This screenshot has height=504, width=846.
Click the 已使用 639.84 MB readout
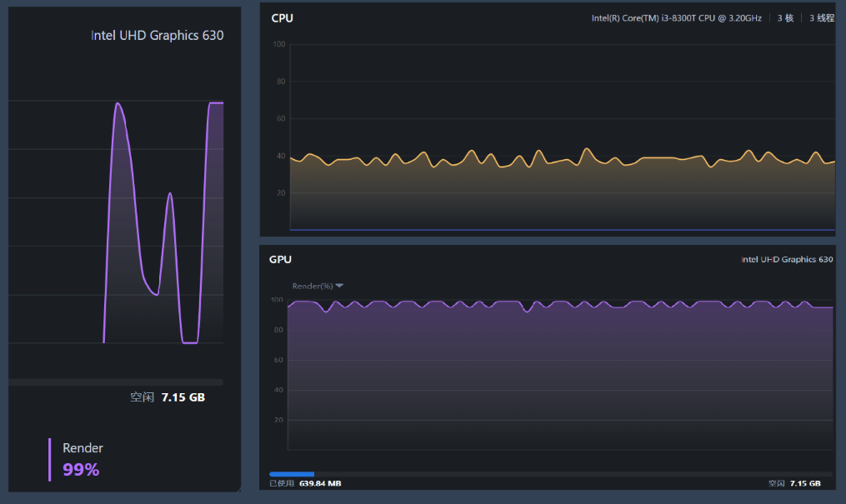[305, 483]
